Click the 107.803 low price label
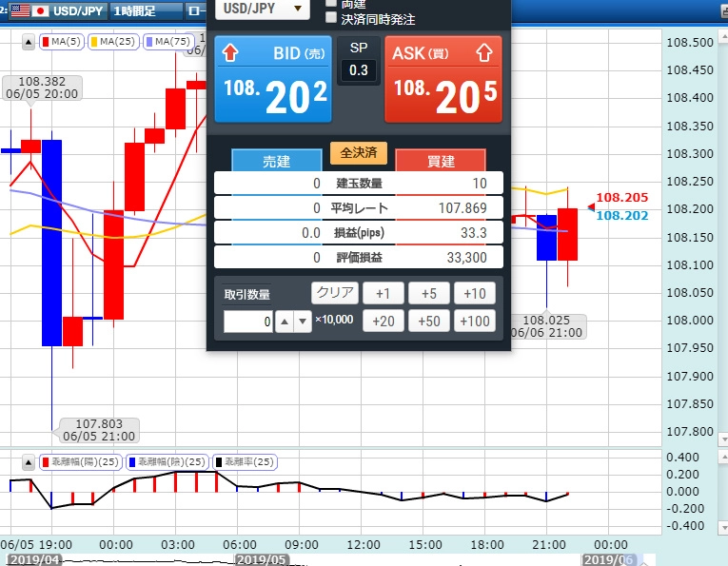 (99, 430)
